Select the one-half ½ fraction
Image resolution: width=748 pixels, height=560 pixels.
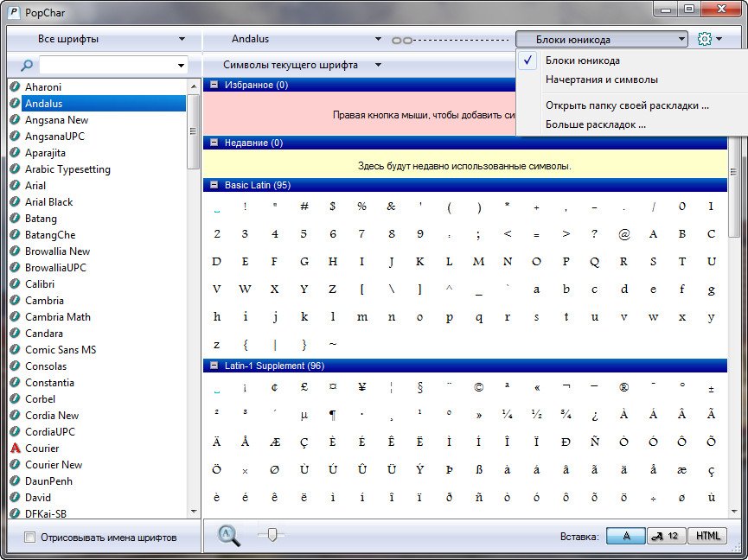[537, 414]
